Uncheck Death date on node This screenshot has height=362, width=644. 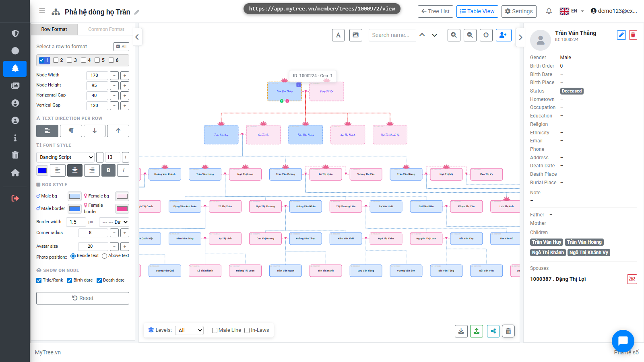coord(99,280)
